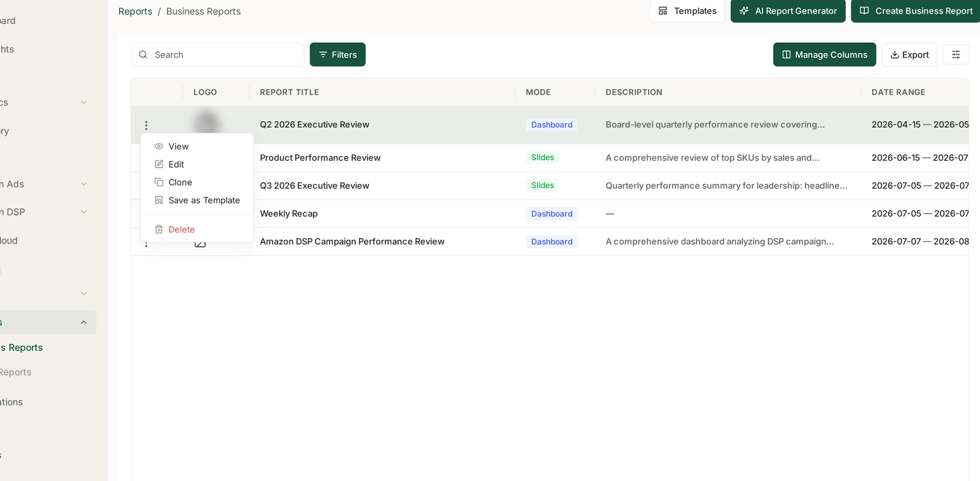Screen dimensions: 980x481
Task: Click the Search input field
Action: coord(217,54)
